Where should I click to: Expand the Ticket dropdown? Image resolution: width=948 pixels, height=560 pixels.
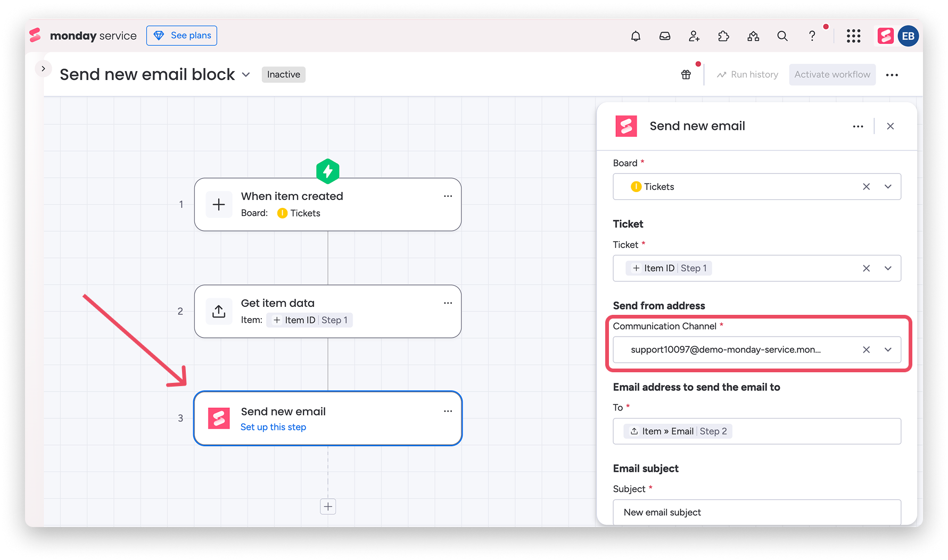888,269
